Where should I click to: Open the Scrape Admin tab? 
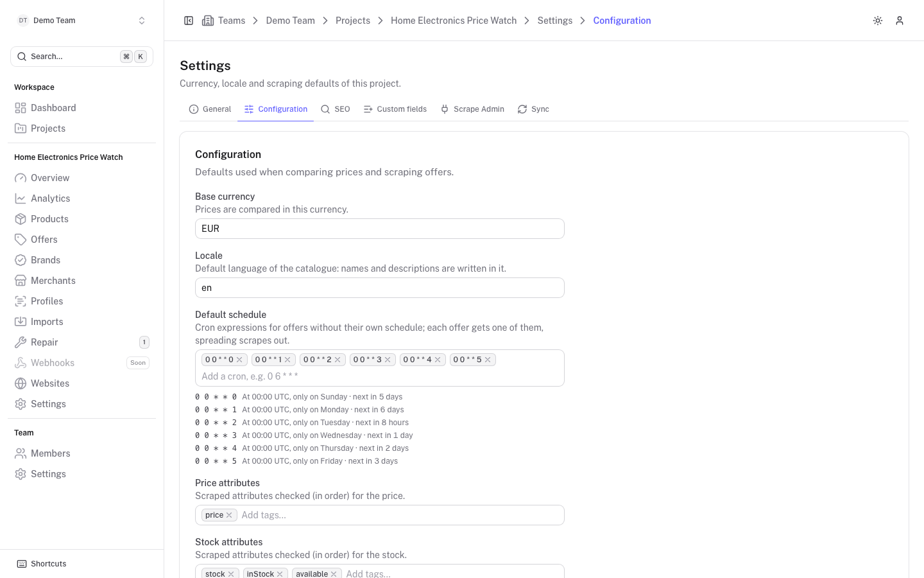click(x=472, y=109)
